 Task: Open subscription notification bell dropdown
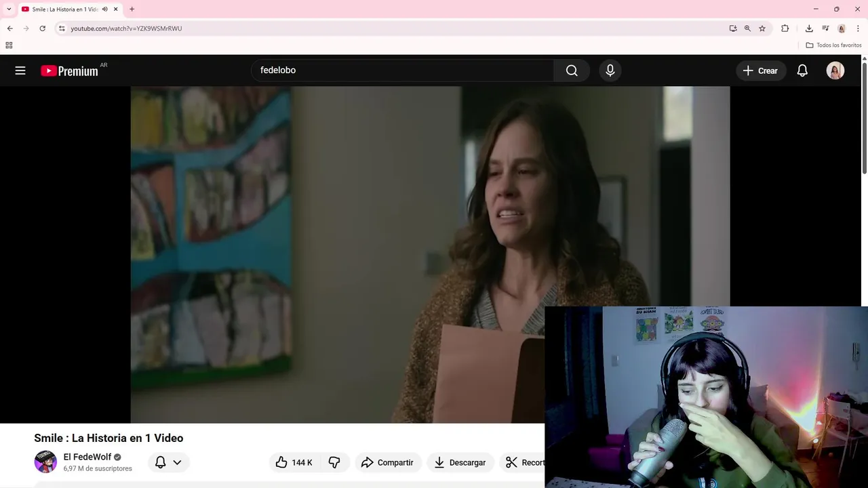pos(168,462)
